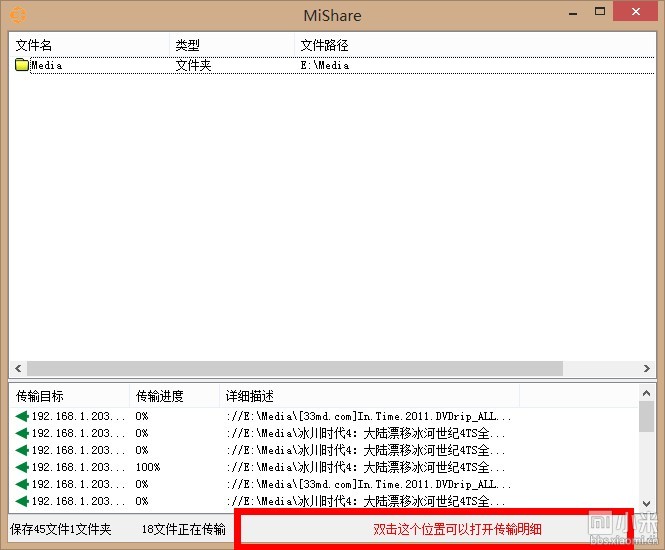665x550 pixels.
Task: Click the E:\Media path cell
Action: (325, 65)
